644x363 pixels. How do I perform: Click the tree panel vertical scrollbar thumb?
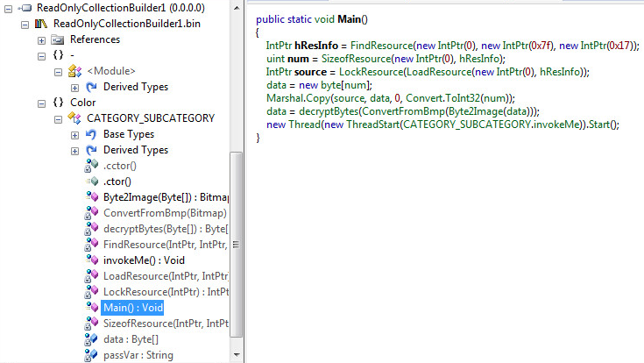(236, 245)
